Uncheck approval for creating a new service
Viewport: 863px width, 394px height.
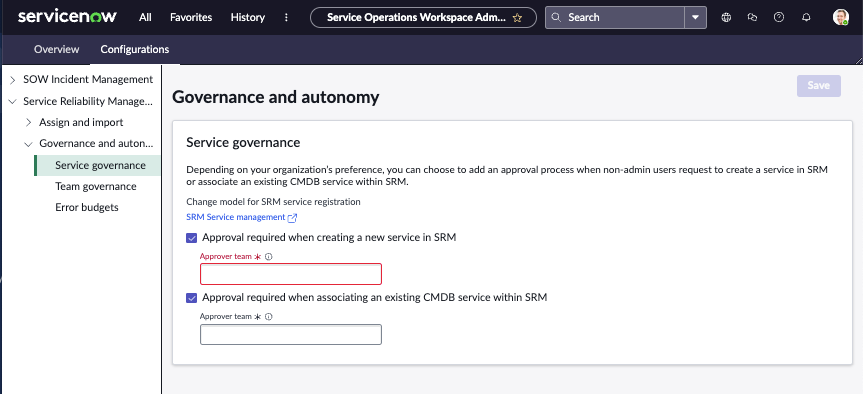coord(192,238)
